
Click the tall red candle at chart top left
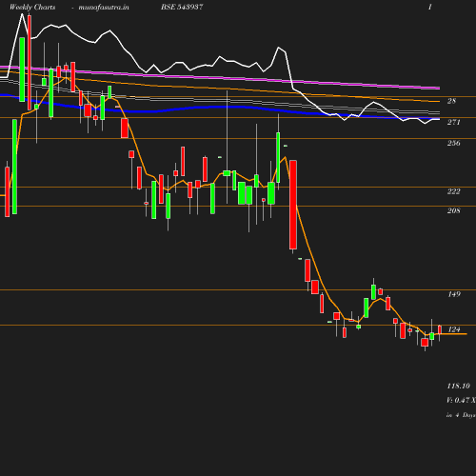pyautogui.click(x=30, y=63)
